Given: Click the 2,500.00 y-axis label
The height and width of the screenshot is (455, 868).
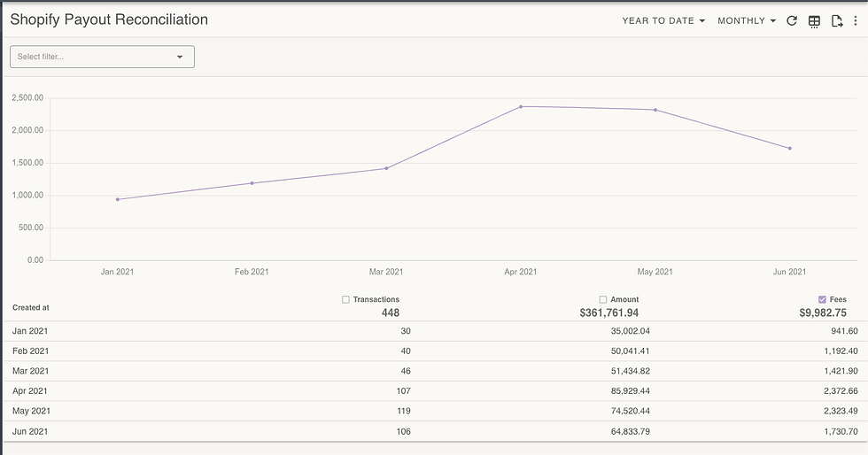Looking at the screenshot, I should [27, 98].
